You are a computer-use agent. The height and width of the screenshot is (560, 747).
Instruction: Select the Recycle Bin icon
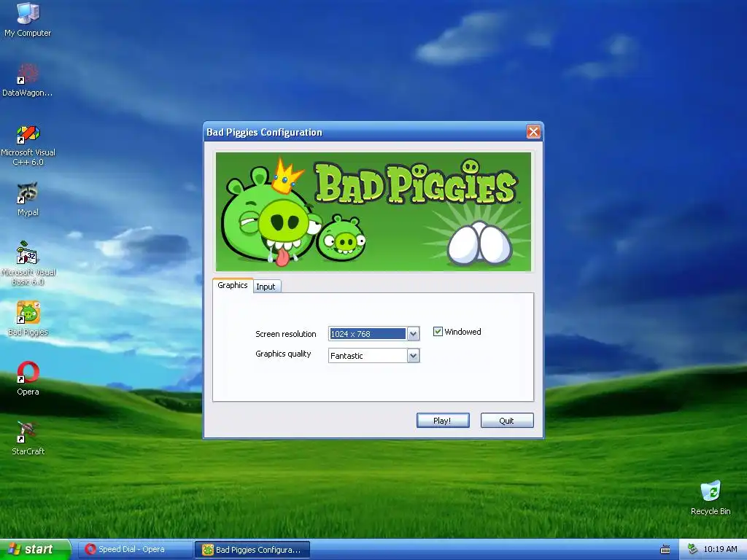point(711,497)
